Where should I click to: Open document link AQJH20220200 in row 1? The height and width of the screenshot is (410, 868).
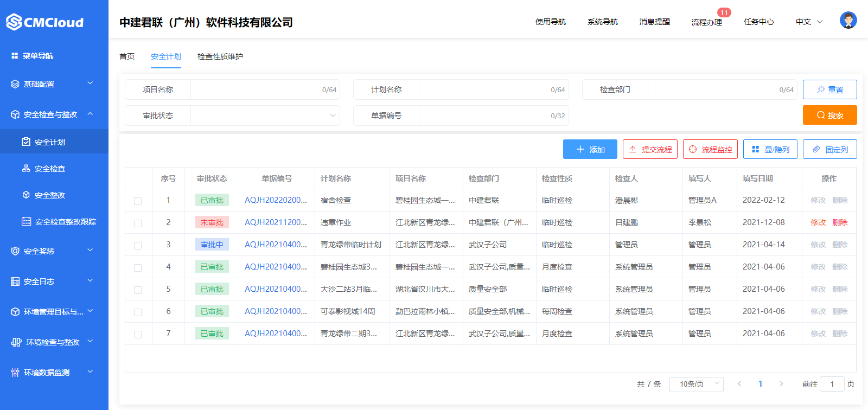pos(276,200)
